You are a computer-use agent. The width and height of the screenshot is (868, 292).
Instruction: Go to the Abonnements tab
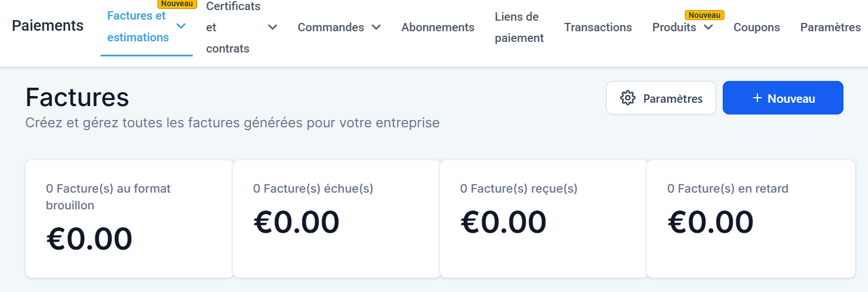click(x=438, y=27)
